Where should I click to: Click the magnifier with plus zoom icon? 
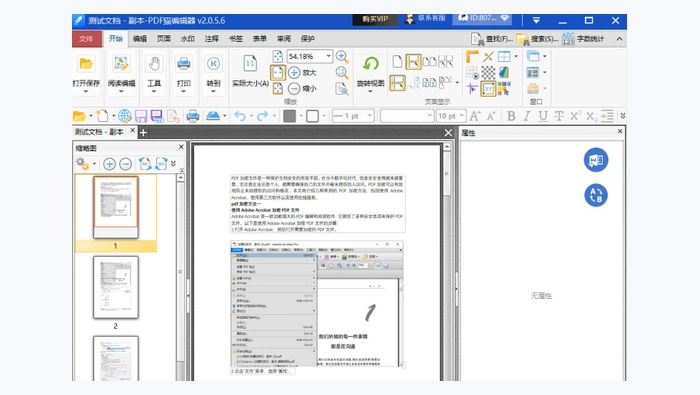[342, 56]
